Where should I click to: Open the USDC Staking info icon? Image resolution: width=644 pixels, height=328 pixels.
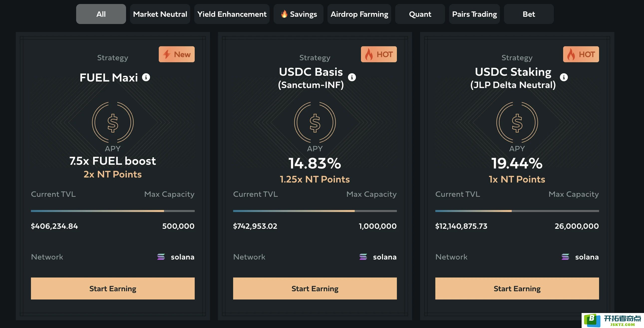click(564, 77)
